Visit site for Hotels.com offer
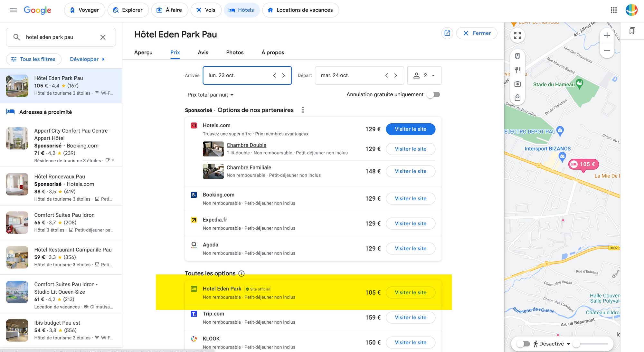Screen dimensions: 644x352 410,129
